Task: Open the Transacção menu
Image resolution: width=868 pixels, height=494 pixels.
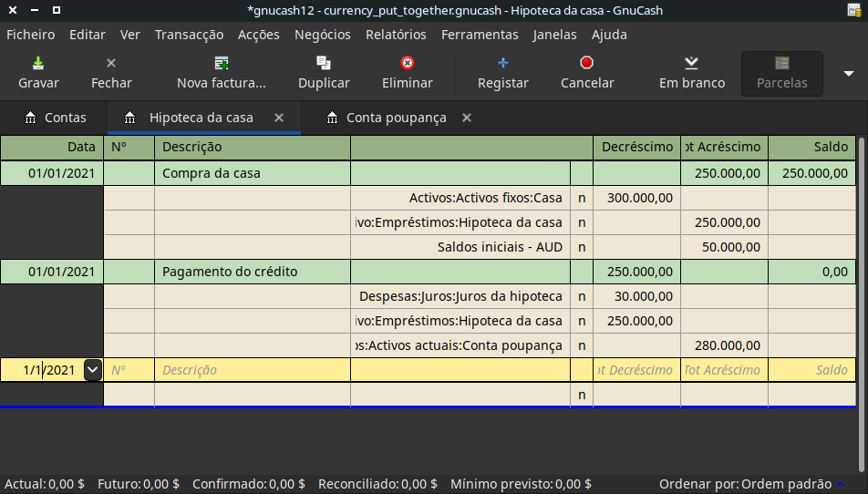Action: coord(189,35)
